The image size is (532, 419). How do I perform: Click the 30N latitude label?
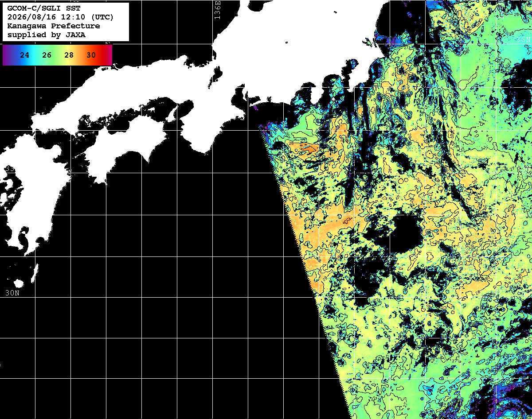pyautogui.click(x=12, y=293)
